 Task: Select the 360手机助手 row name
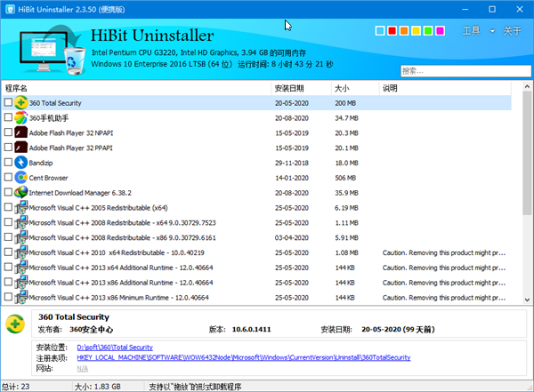(x=49, y=118)
